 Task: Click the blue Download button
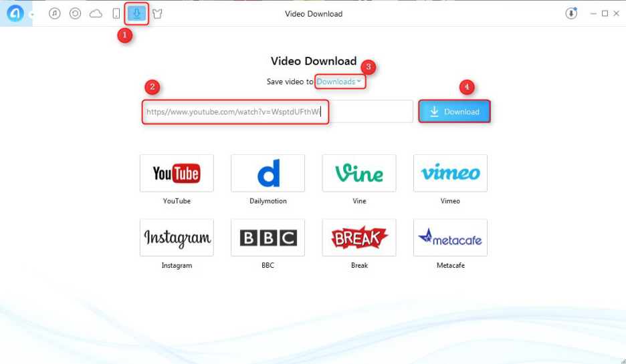[454, 112]
